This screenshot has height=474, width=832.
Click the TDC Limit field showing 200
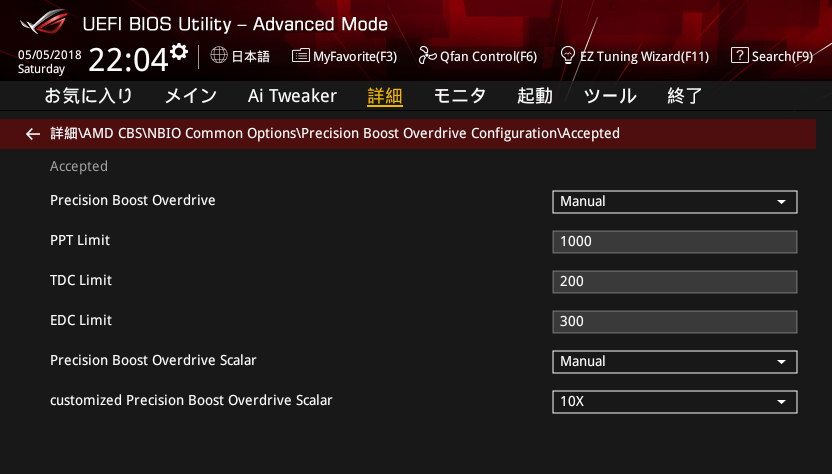674,281
